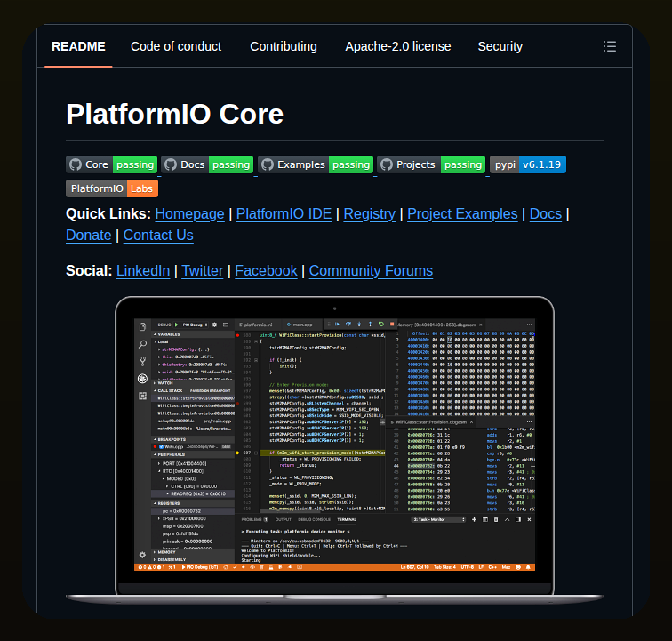Open the Contact Us link

[158, 236]
